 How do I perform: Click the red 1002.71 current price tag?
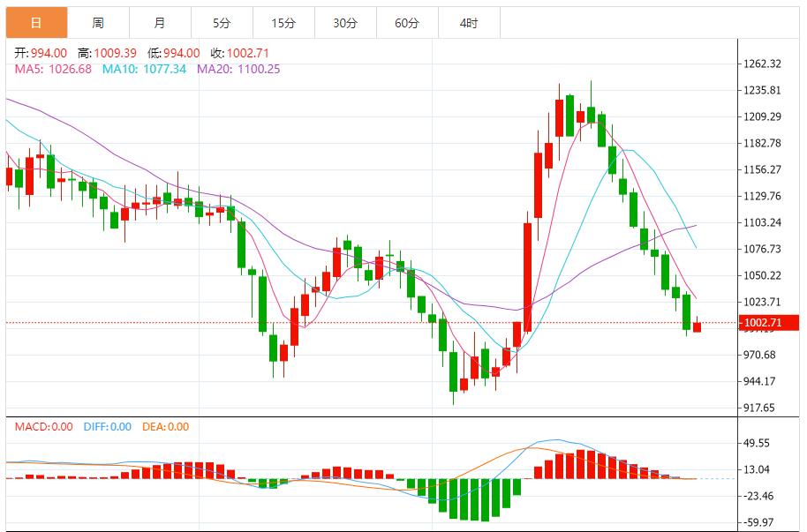[768, 323]
